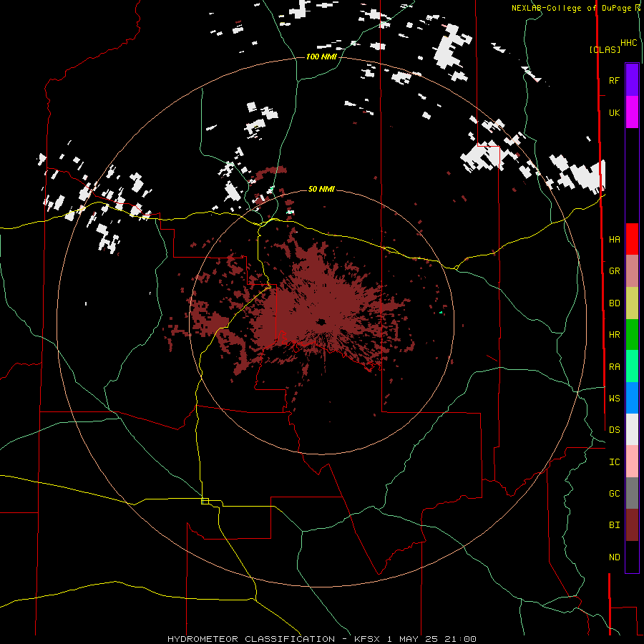Image resolution: width=644 pixels, height=644 pixels.
Task: Click the [CLAS] units label
Action: [605, 49]
